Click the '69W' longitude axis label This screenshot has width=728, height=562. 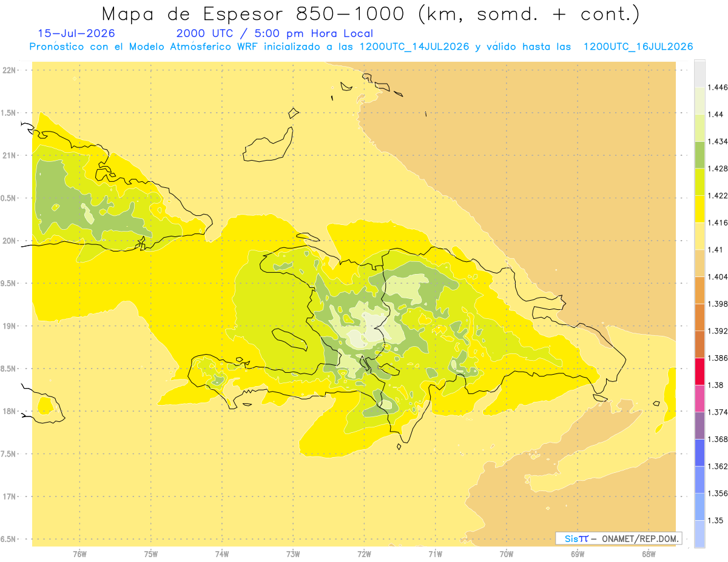pos(578,554)
